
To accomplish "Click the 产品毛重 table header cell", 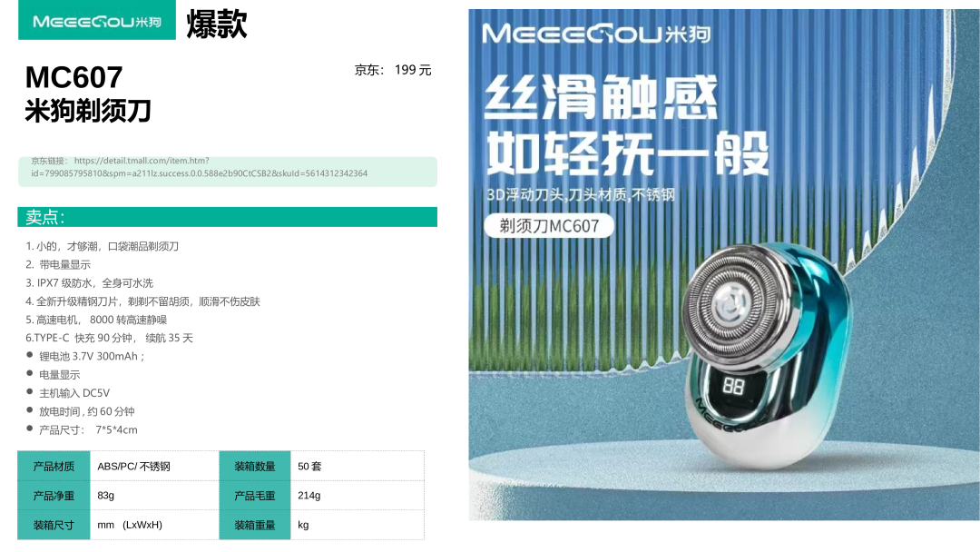I will 255,495.
